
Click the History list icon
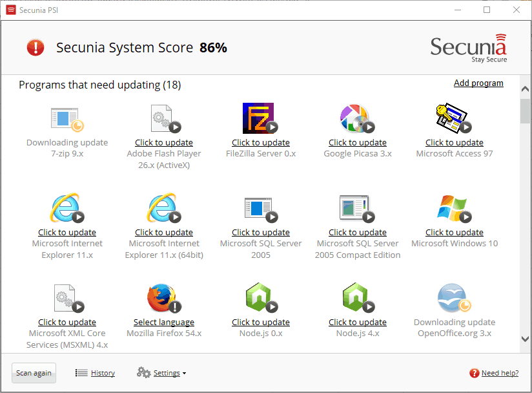[x=81, y=373]
